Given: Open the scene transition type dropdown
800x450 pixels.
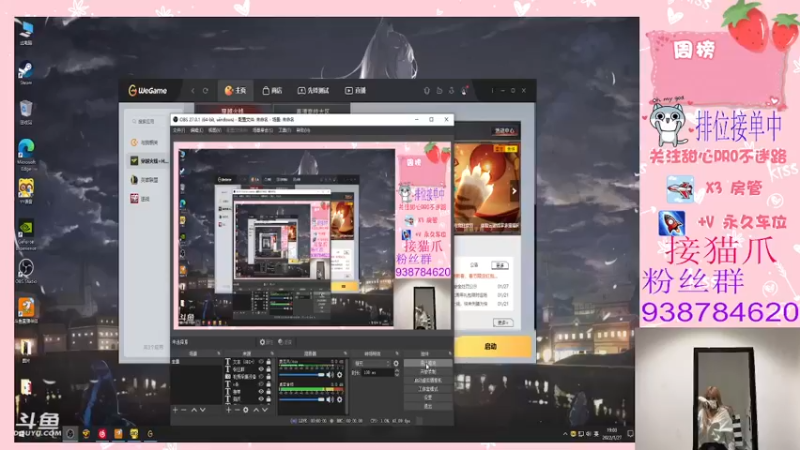Looking at the screenshot, I should (x=372, y=363).
